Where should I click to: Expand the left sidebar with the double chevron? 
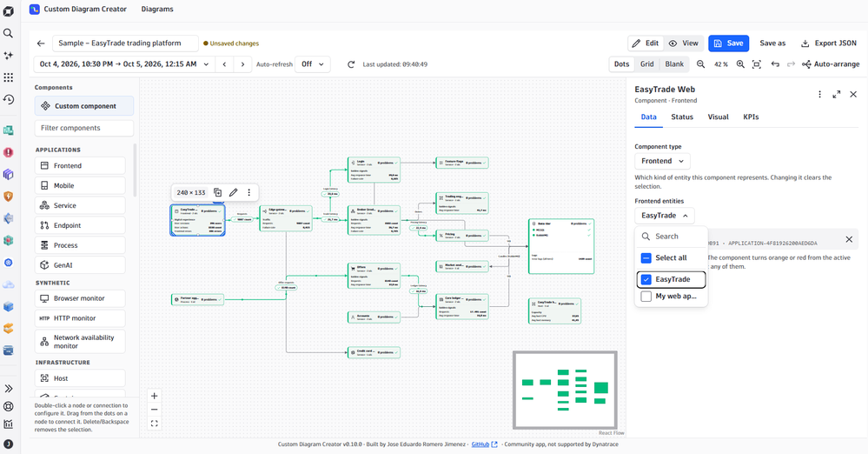coord(9,389)
